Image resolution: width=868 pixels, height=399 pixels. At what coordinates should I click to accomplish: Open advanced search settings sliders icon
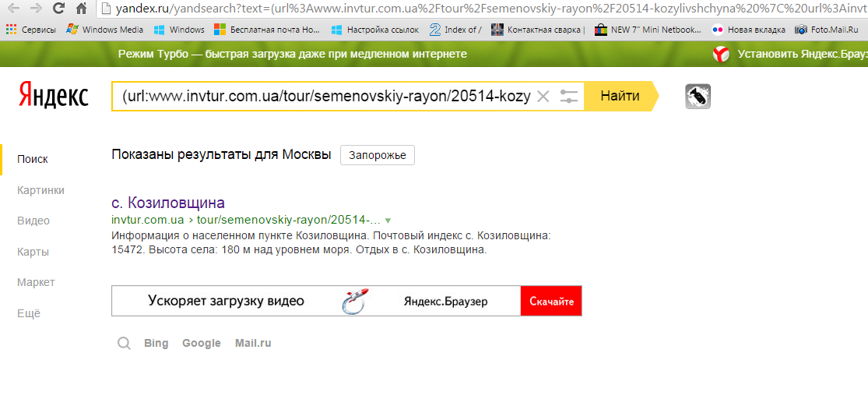(568, 97)
